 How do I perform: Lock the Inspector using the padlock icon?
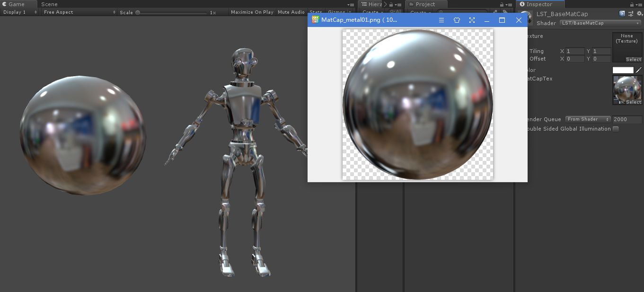(x=633, y=4)
